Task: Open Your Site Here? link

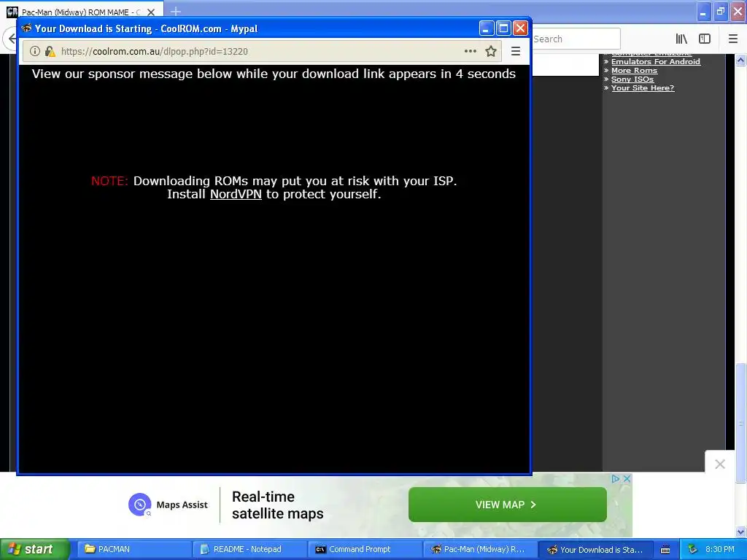Action: pos(643,88)
